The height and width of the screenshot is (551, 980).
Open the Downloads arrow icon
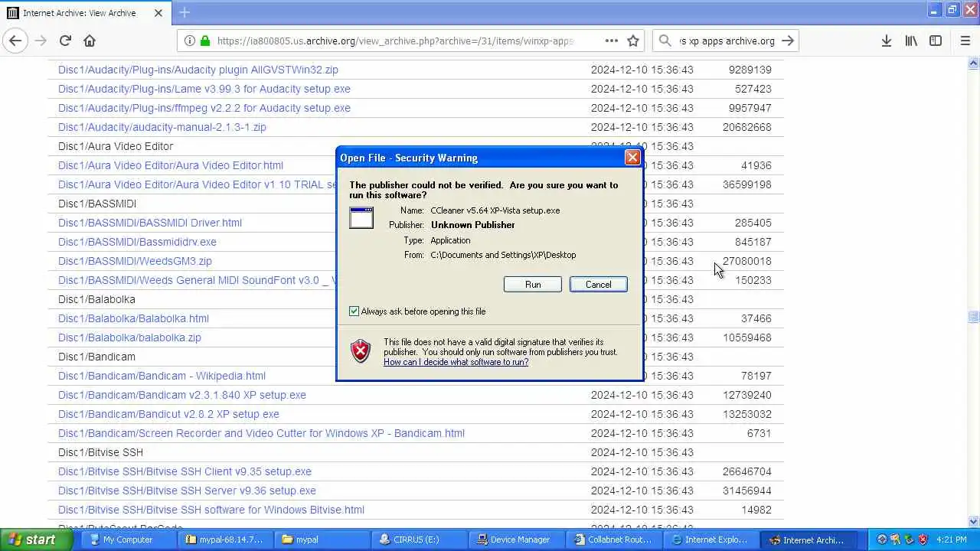click(886, 41)
